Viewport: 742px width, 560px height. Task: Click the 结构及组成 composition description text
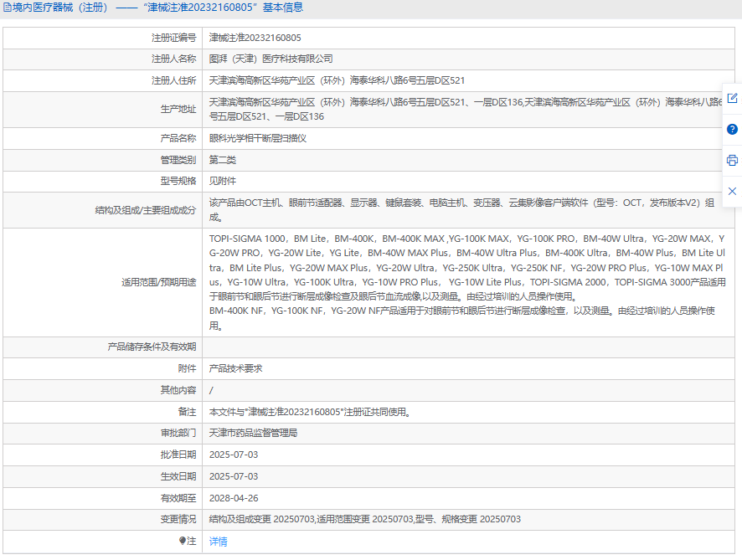point(461,210)
